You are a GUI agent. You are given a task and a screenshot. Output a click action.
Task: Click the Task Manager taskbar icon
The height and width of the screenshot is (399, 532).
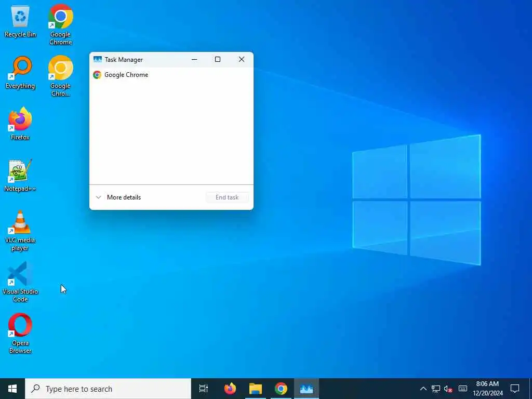pyautogui.click(x=307, y=389)
